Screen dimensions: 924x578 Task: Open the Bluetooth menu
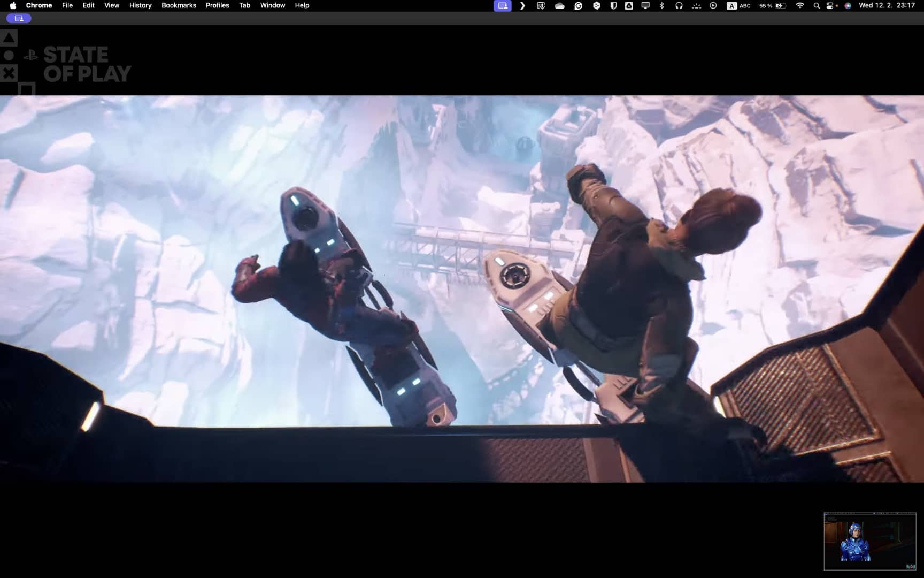662,5
